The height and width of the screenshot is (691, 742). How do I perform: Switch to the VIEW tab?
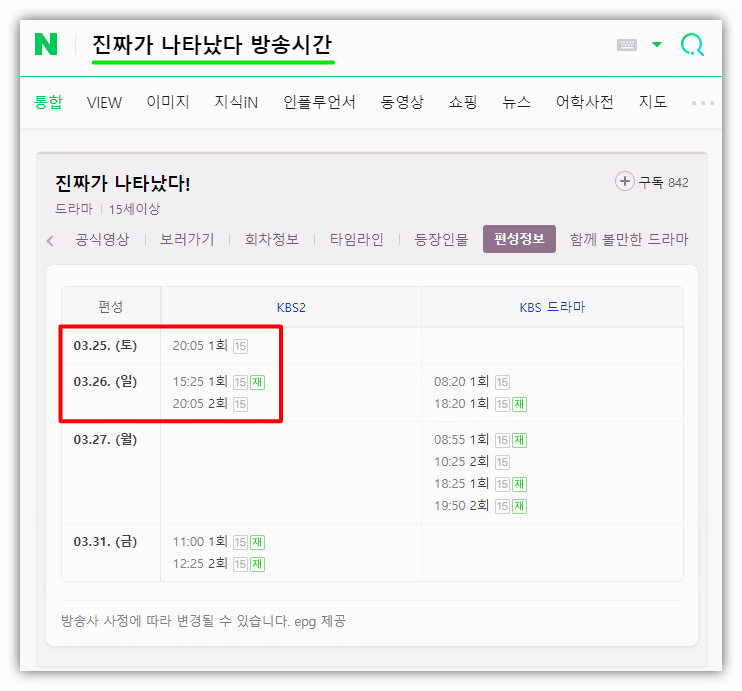click(104, 102)
